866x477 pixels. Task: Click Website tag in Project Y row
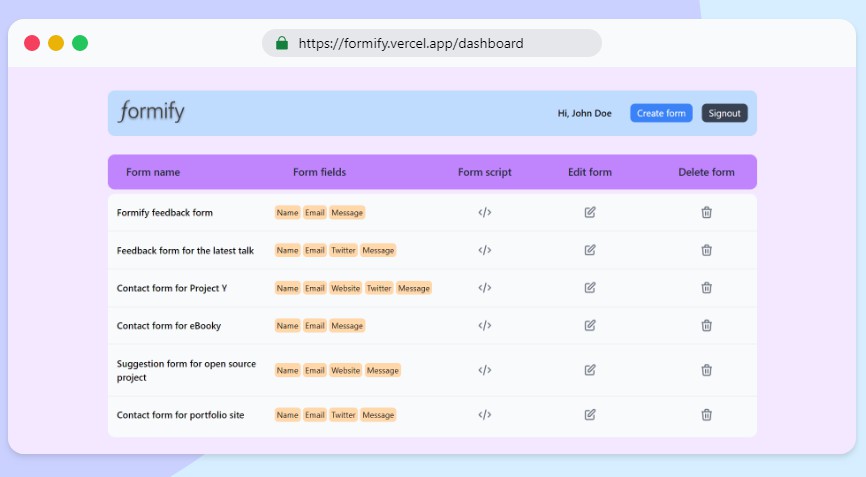(345, 288)
